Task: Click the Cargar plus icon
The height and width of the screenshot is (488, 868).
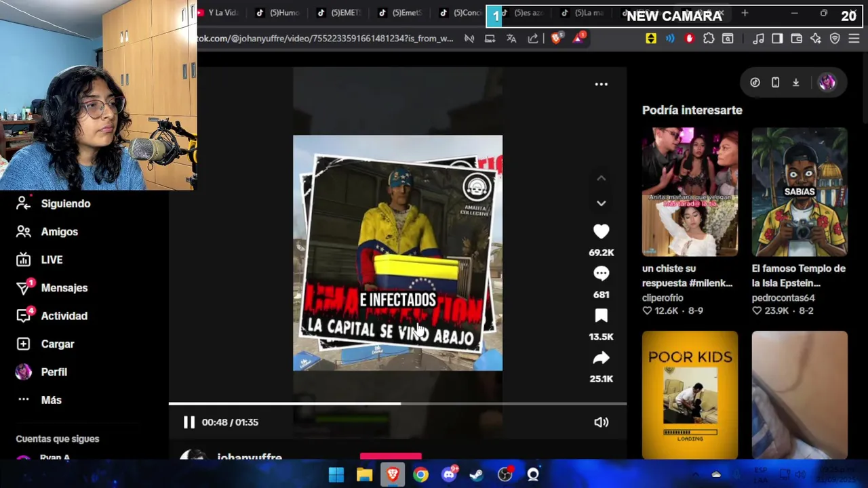Action: tap(23, 344)
